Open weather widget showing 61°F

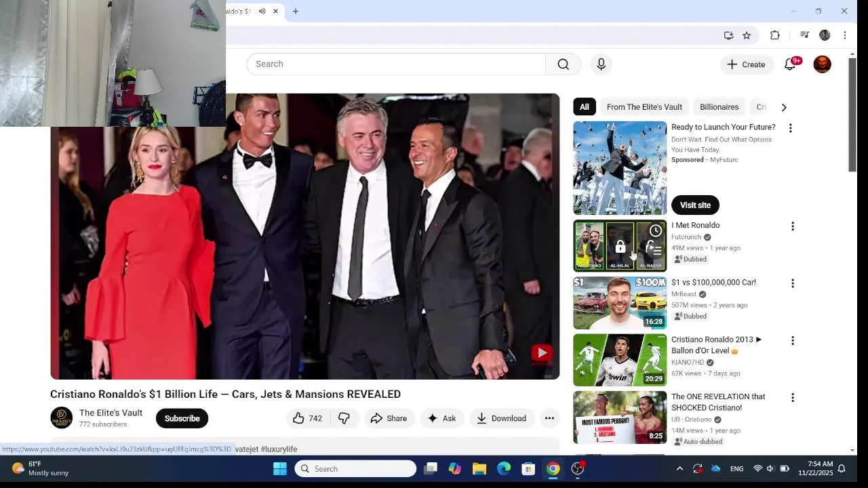41,468
